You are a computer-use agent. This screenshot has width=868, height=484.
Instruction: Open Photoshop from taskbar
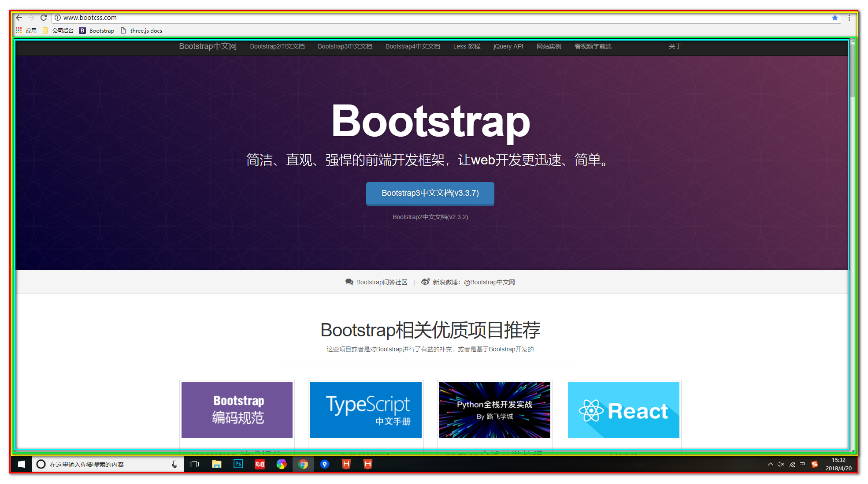(238, 464)
